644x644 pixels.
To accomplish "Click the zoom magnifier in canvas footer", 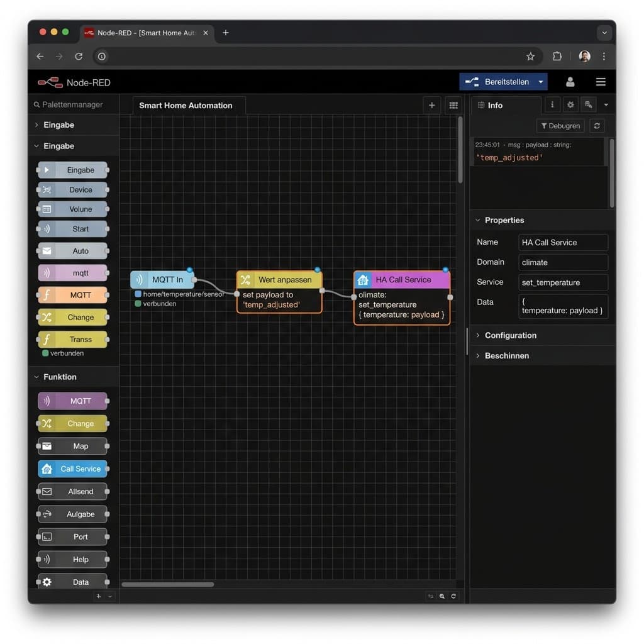I will (x=442, y=596).
